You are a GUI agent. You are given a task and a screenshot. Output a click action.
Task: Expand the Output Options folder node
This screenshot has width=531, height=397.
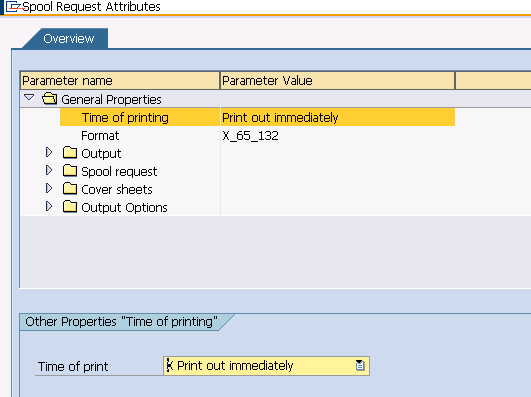(x=49, y=206)
